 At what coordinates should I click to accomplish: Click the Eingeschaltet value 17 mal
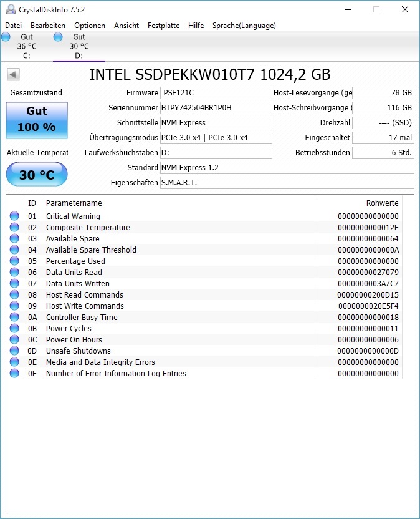[383, 138]
